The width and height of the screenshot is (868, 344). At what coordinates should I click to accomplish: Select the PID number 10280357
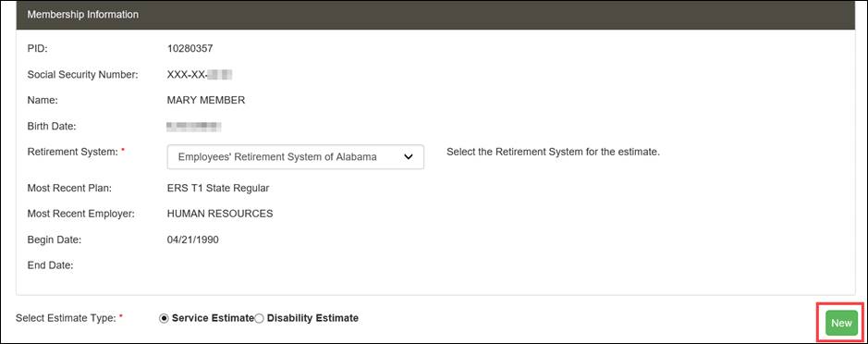click(x=189, y=49)
